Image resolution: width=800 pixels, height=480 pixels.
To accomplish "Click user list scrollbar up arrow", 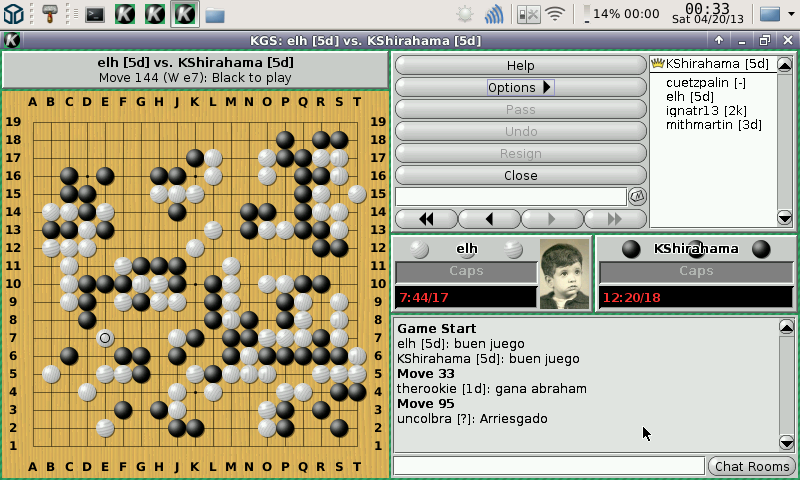I will tap(785, 64).
